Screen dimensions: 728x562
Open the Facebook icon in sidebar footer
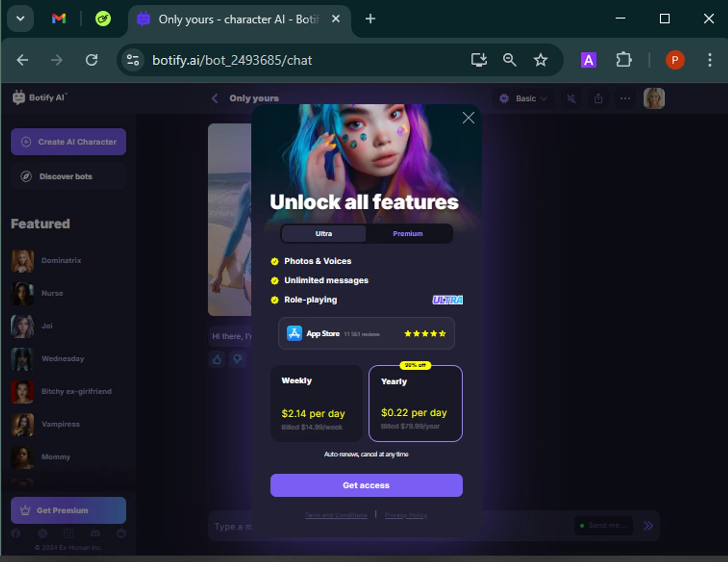pyautogui.click(x=16, y=533)
